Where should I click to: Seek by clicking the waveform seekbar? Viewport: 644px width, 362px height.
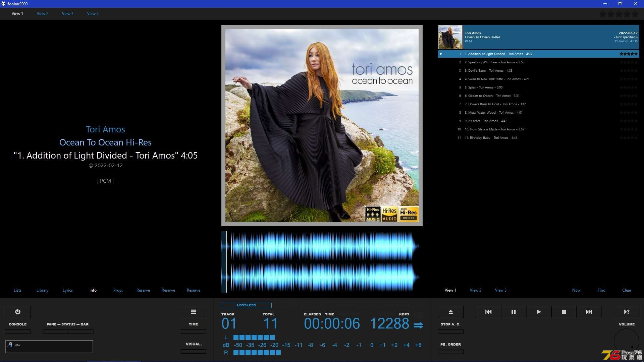(x=321, y=262)
